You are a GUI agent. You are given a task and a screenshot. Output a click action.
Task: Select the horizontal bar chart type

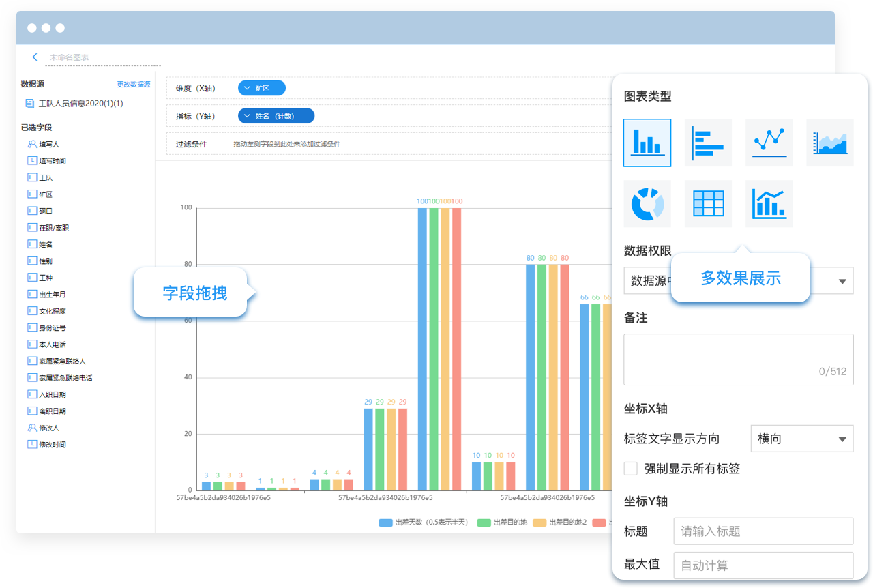(x=708, y=143)
